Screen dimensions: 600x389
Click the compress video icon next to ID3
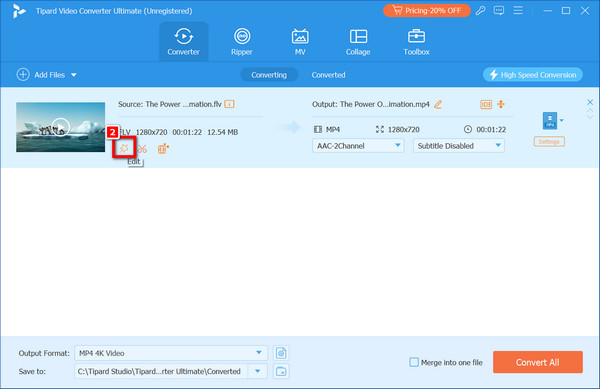pyautogui.click(x=501, y=104)
